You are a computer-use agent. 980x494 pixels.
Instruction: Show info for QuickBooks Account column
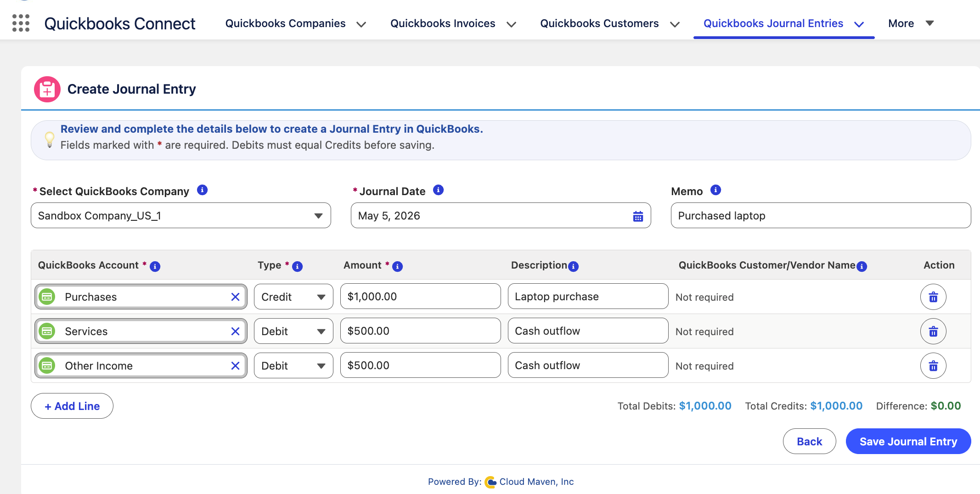pyautogui.click(x=155, y=266)
